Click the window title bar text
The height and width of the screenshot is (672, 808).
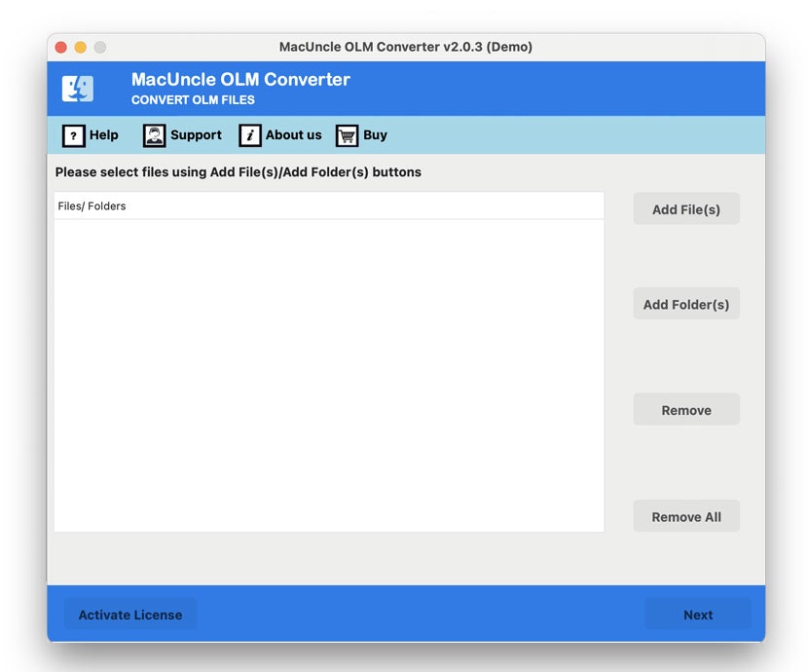405,46
